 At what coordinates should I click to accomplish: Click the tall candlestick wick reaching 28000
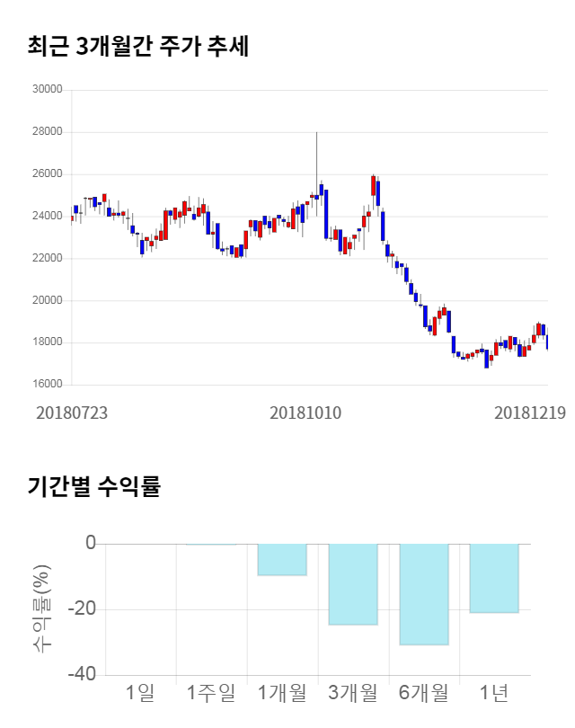click(x=316, y=153)
